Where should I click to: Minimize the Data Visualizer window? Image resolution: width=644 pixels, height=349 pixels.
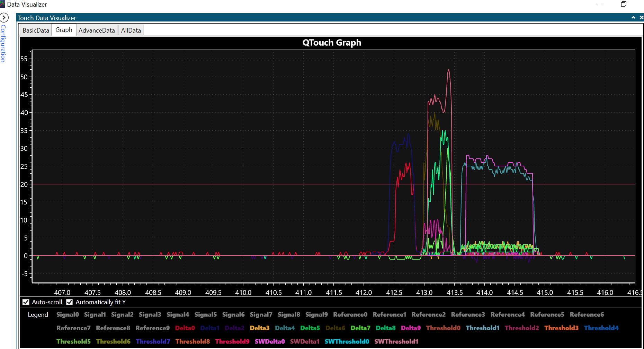pos(600,4)
